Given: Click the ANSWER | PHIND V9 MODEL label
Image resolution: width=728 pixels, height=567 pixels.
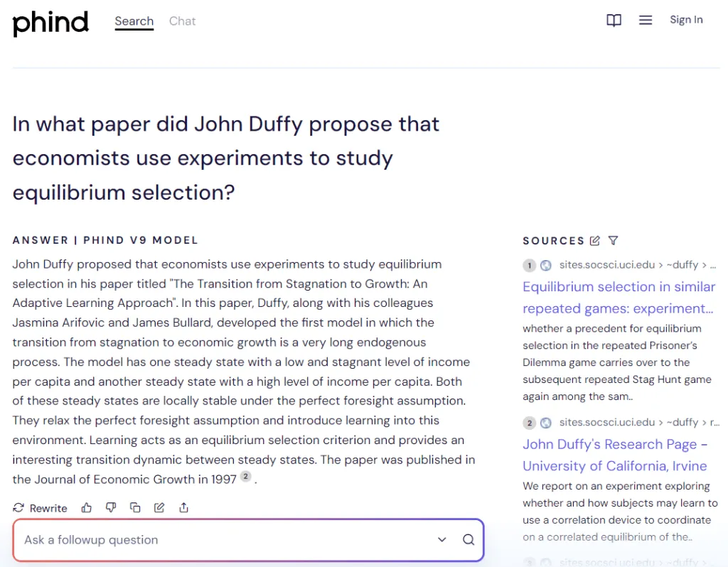Looking at the screenshot, I should [x=105, y=240].
